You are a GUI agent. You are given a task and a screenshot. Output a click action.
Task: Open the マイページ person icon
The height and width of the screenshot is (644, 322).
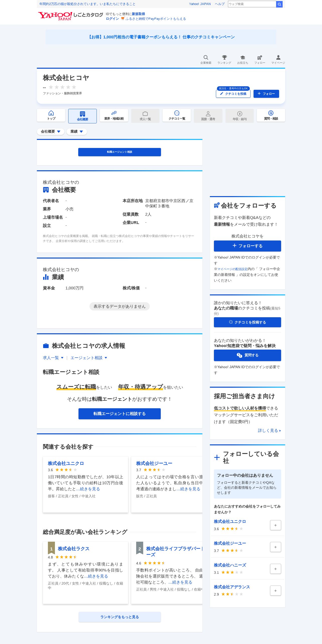(278, 59)
